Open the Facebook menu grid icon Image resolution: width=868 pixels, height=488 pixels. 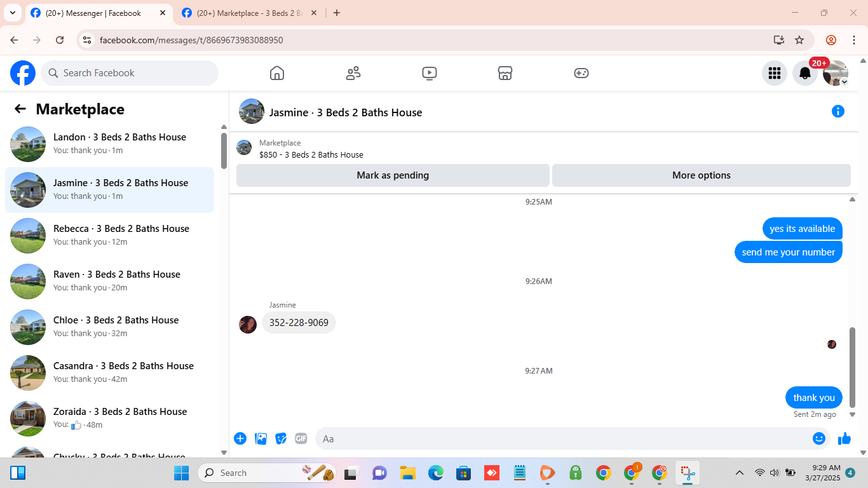point(775,73)
